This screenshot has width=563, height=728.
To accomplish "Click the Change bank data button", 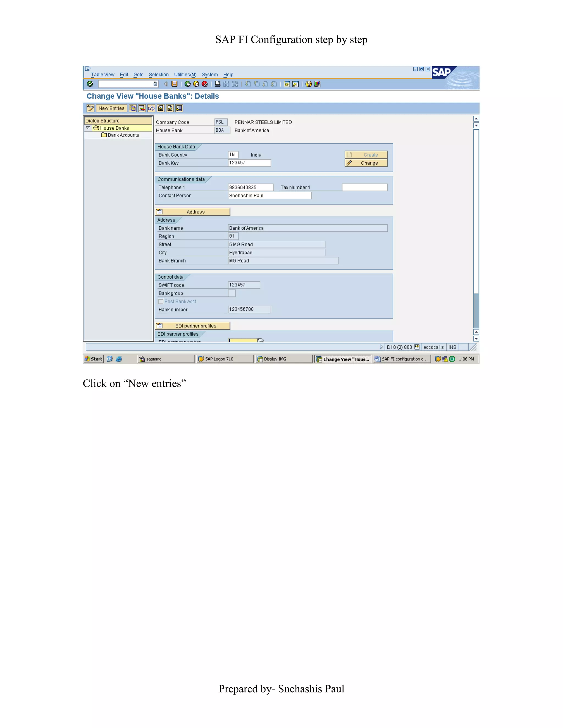I will point(366,163).
